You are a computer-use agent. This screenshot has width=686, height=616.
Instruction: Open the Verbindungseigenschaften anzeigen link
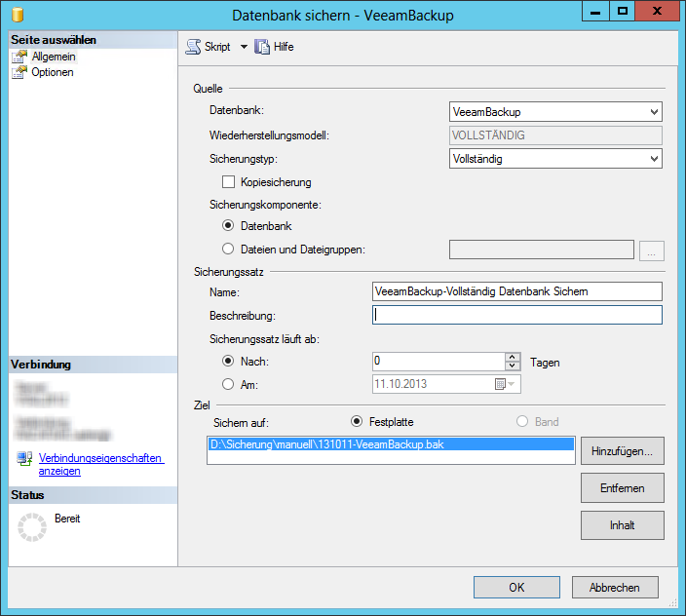101,464
